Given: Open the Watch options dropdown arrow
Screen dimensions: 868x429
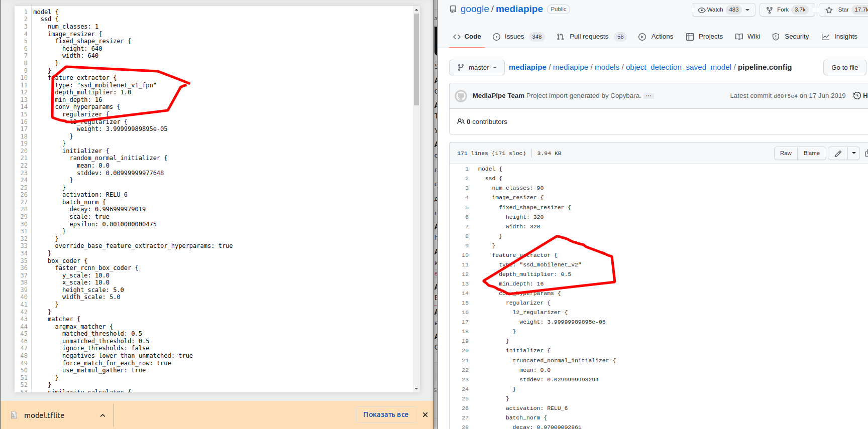Looking at the screenshot, I should [747, 10].
